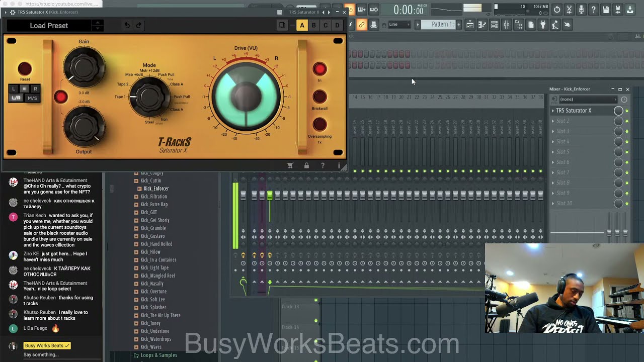The image size is (644, 362).
Task: Select M/S processing mode
Action: pyautogui.click(x=32, y=98)
